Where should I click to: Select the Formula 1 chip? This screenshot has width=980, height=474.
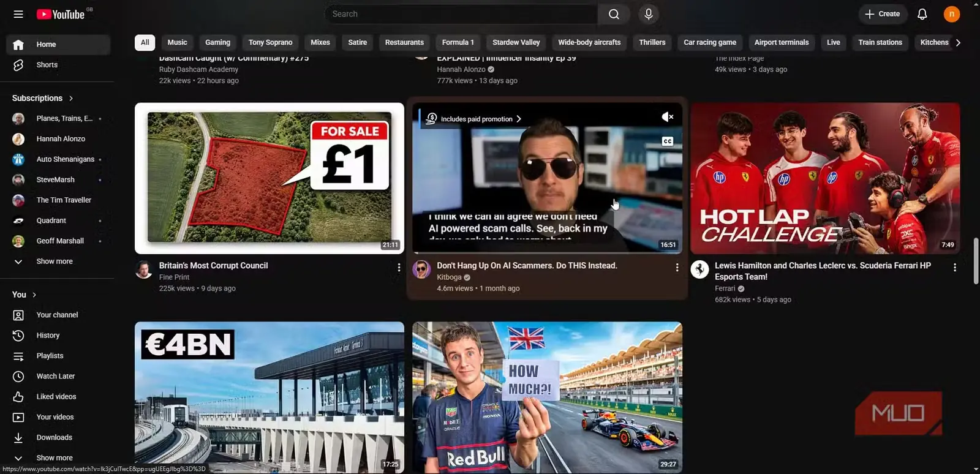click(458, 42)
